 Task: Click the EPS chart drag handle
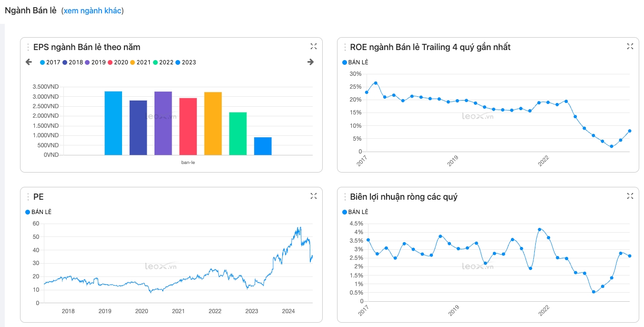point(28,47)
